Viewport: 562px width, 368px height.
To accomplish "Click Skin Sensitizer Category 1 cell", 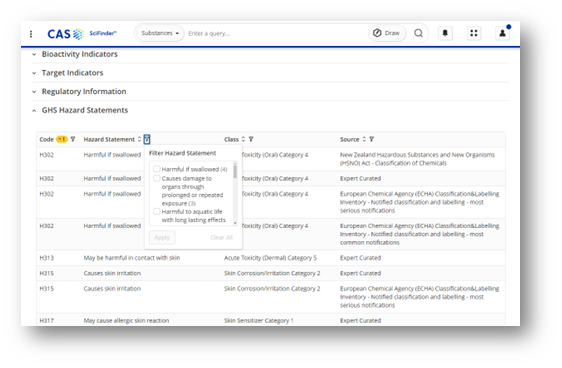I will tap(259, 320).
